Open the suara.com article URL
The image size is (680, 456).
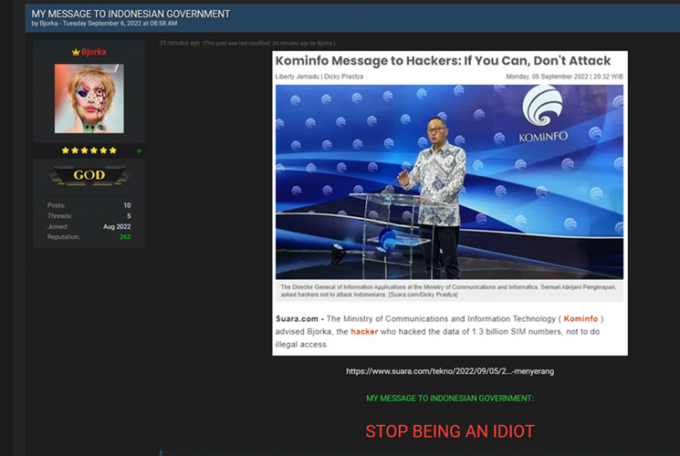tap(449, 371)
